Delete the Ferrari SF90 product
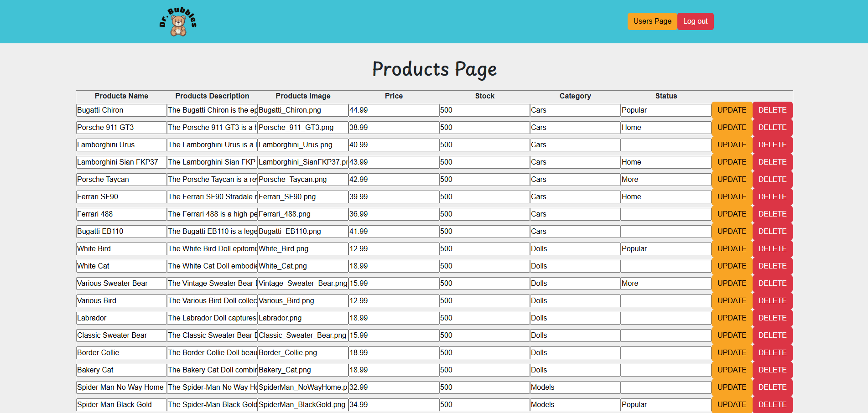The image size is (868, 413). (772, 196)
